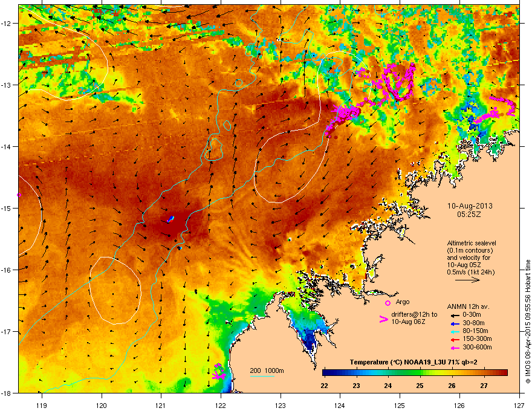The width and height of the screenshot is (532, 411).
Task: Click the IMOS timestamp credit text
Action: 528,322
